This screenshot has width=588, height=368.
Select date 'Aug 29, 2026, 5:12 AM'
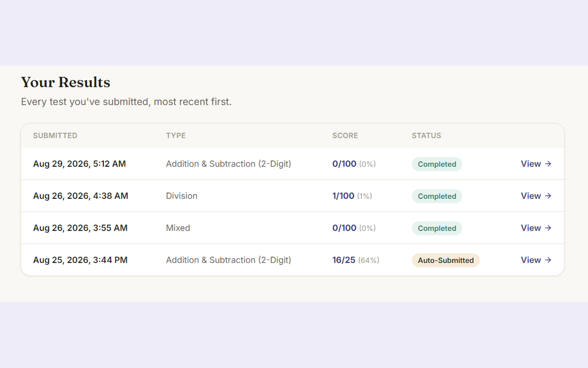click(x=79, y=164)
